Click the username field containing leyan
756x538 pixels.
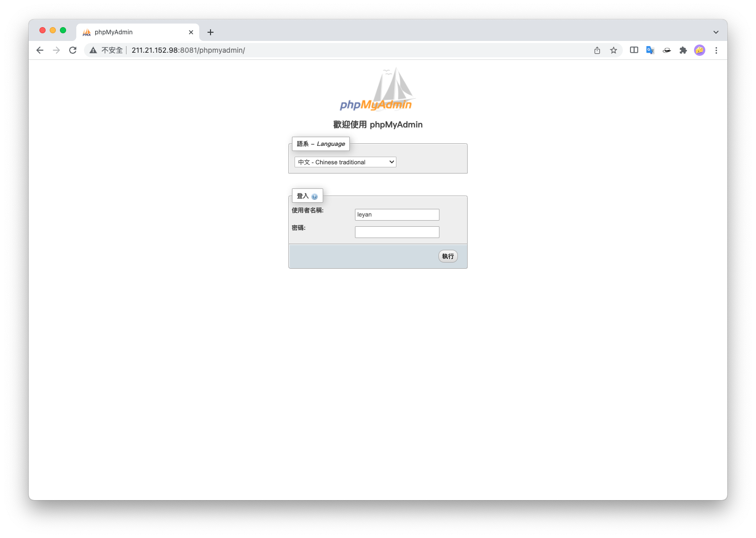point(397,214)
